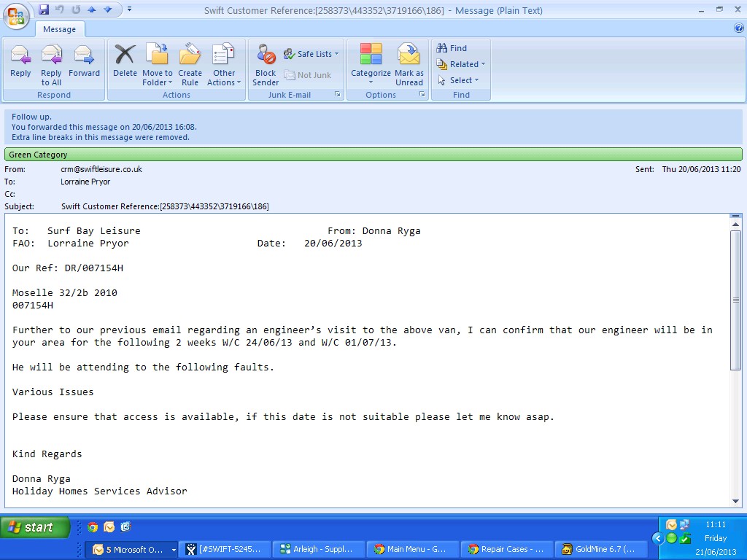Click the Follow up information bar

[x=373, y=127]
